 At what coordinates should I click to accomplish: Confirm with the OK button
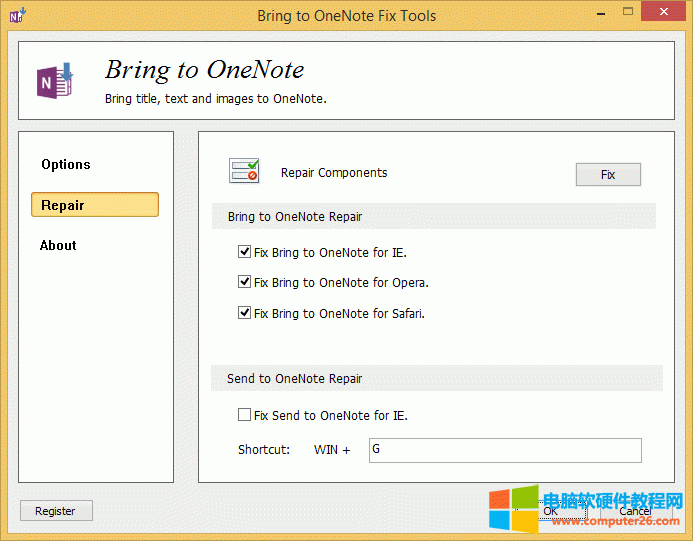coord(551,511)
